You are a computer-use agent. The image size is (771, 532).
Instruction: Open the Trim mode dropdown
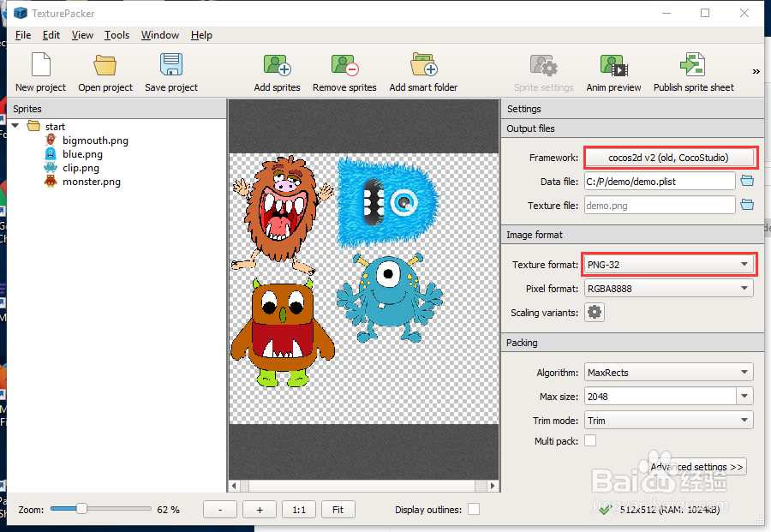coord(669,421)
